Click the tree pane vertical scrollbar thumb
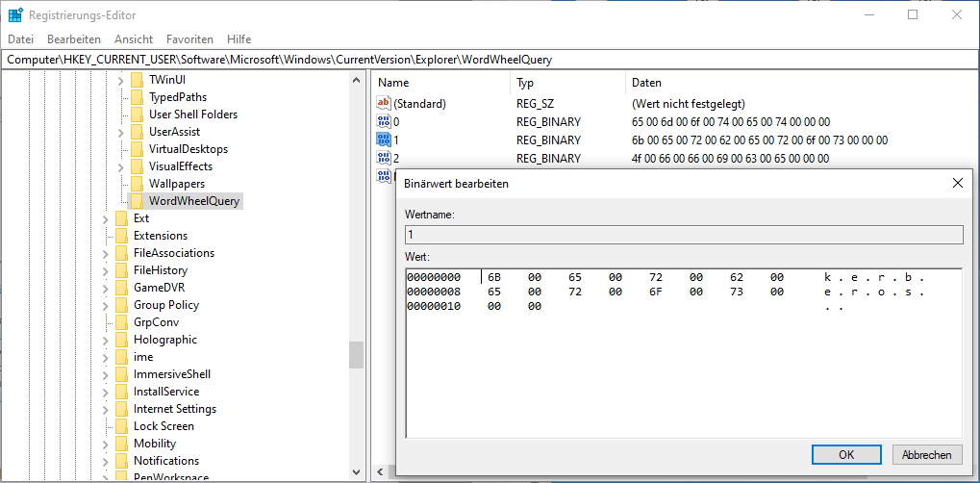Screen dimensions: 980x483 [356, 354]
